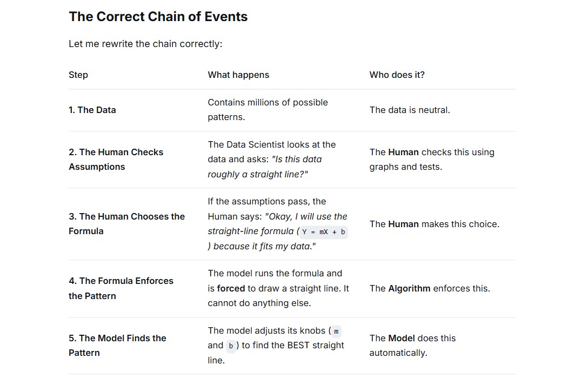
Task: Click 'The Algorithm enforces this.' cell
Action: coord(430,288)
